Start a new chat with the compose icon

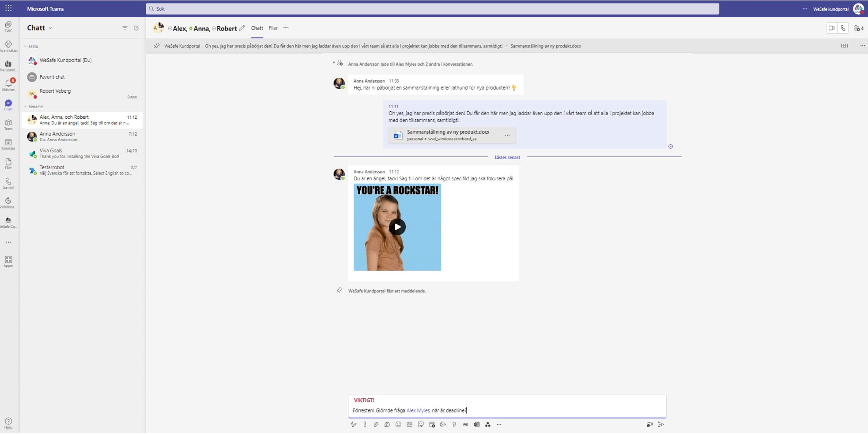tap(136, 28)
